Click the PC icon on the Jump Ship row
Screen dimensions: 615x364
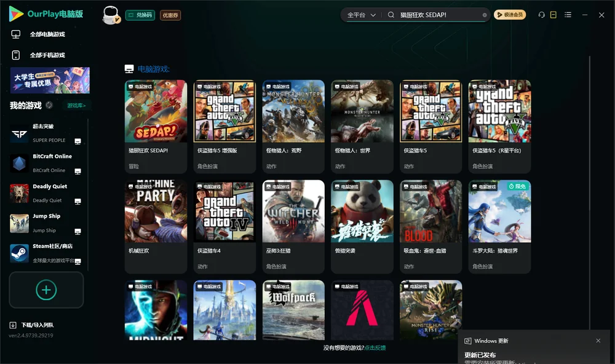[x=77, y=231]
